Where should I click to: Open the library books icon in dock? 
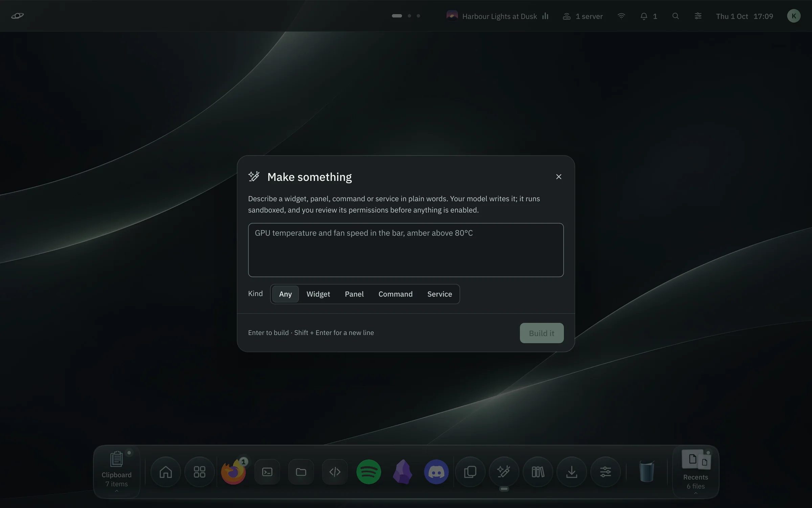[x=538, y=472]
